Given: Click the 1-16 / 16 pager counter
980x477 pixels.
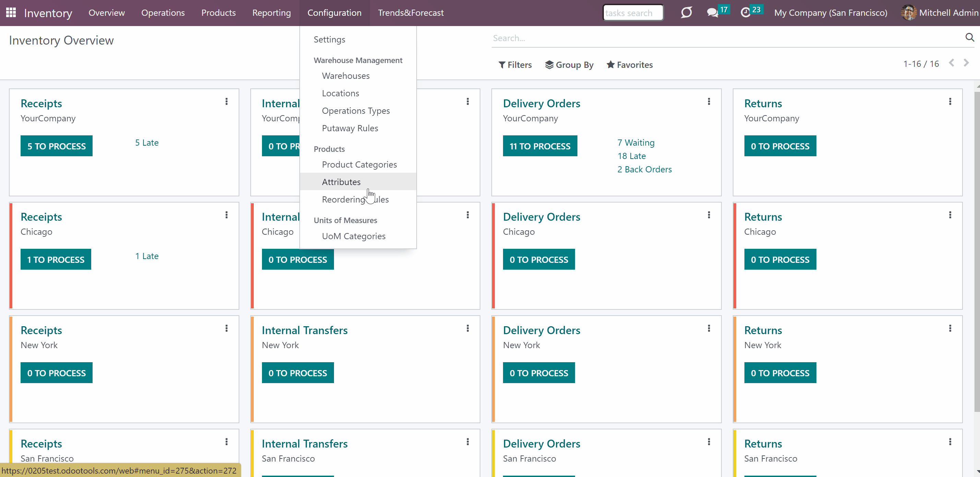Looking at the screenshot, I should [x=921, y=63].
